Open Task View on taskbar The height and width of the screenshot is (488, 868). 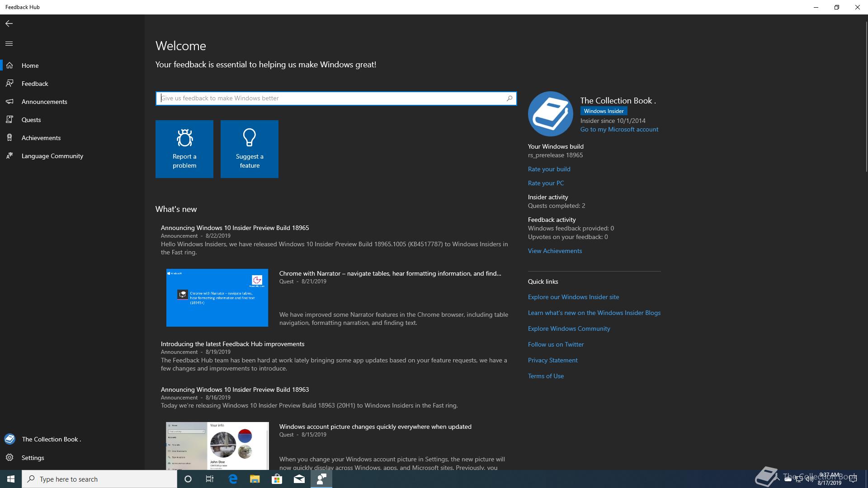tap(210, 479)
